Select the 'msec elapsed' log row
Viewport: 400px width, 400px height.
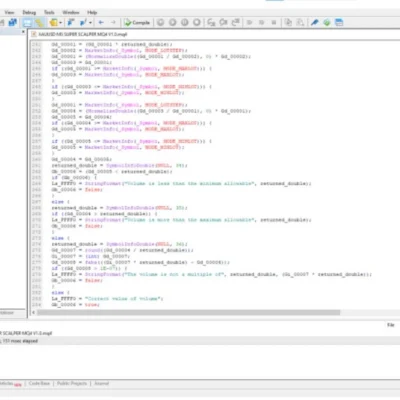[200, 341]
